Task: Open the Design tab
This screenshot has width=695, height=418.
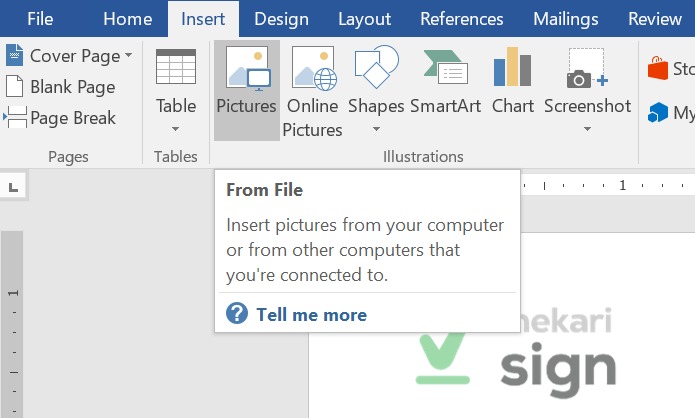Action: (x=281, y=19)
